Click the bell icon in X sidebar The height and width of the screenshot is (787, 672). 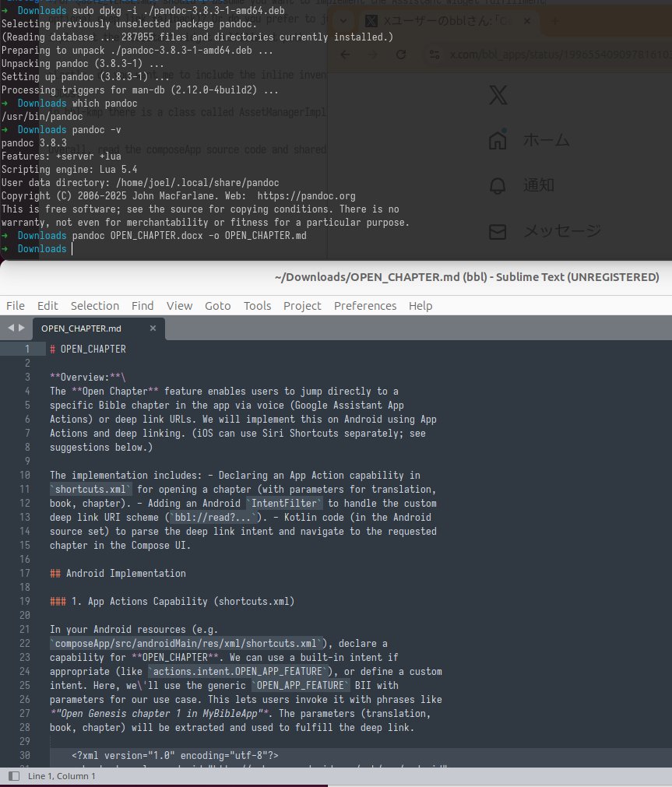coord(498,185)
